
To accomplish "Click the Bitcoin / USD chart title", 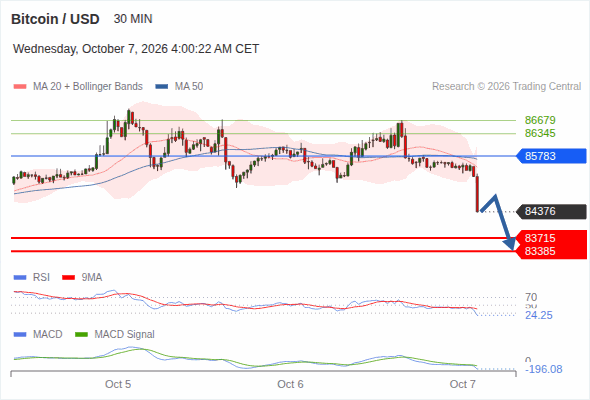I will click(x=55, y=19).
